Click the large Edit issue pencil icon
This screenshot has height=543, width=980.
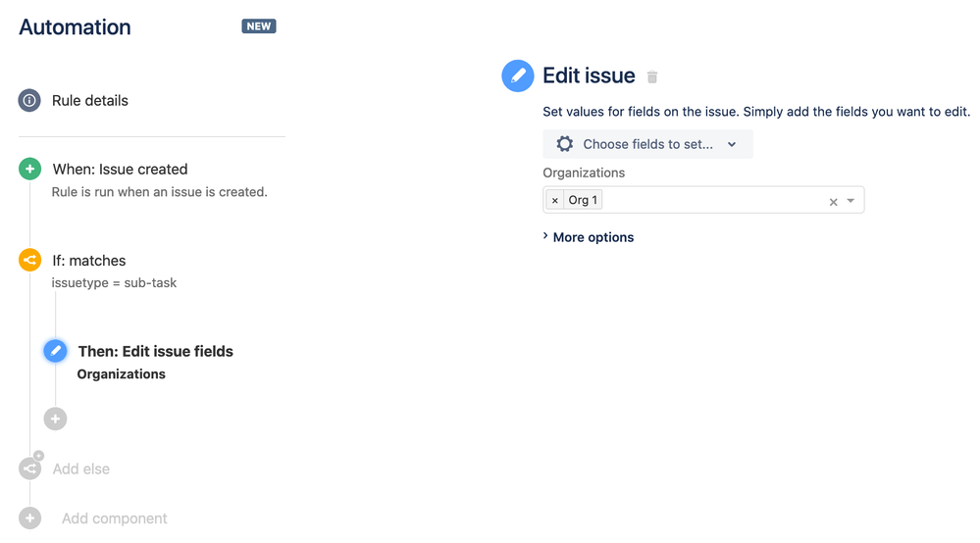click(x=518, y=75)
